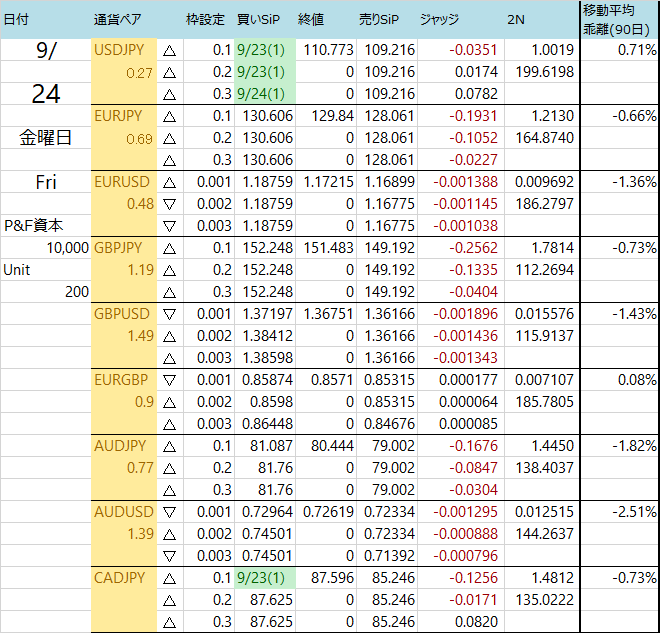The width and height of the screenshot is (660, 633).
Task: Click the up triangle in GBPUSD 0.002 row
Action: (169, 337)
